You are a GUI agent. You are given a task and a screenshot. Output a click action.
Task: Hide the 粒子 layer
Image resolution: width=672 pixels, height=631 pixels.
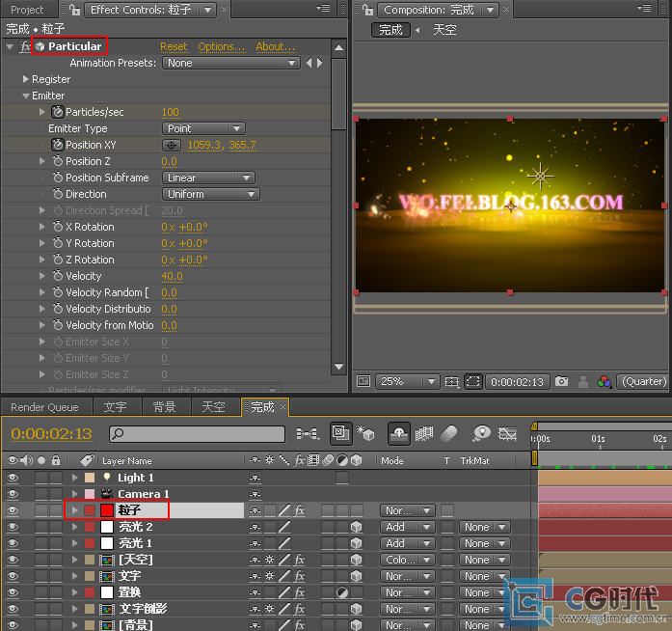[x=13, y=510]
